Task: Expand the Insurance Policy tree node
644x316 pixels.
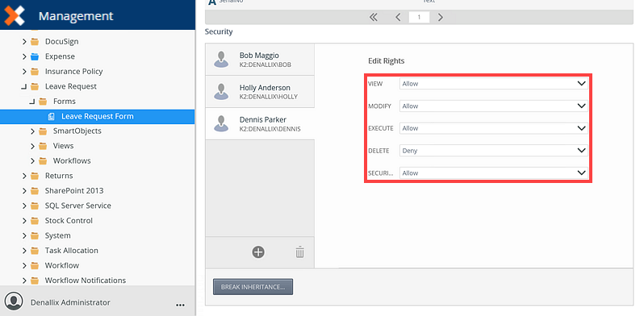Action: coord(25,72)
